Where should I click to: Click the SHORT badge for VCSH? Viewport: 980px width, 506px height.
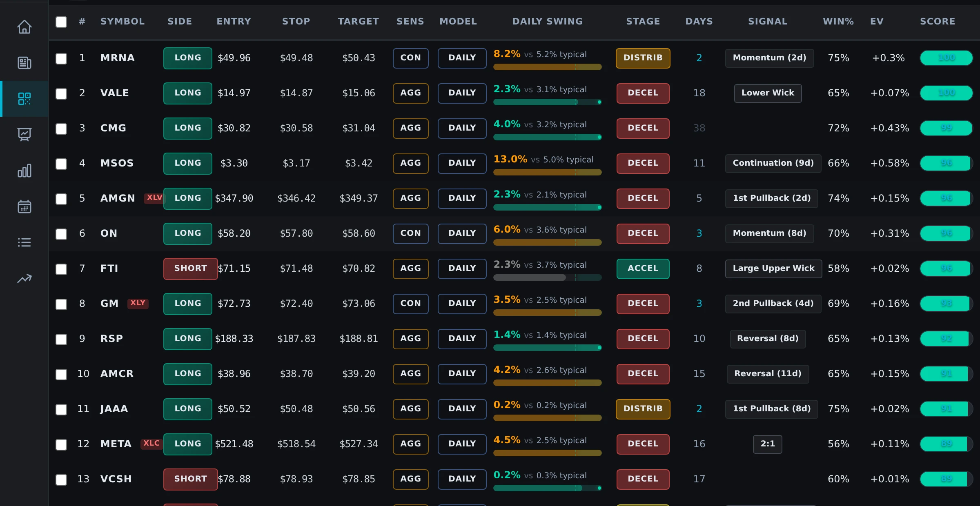pyautogui.click(x=191, y=479)
